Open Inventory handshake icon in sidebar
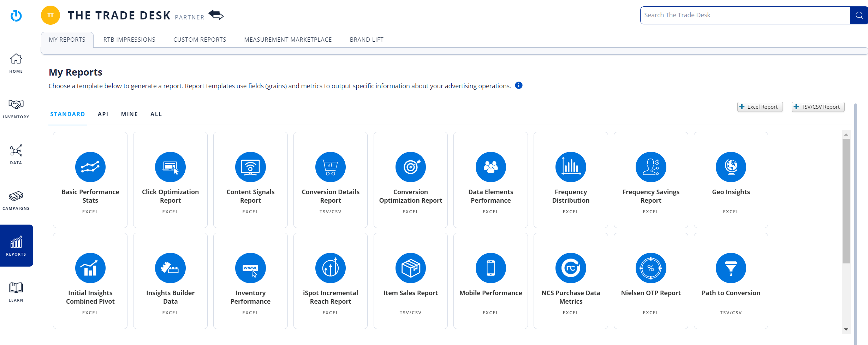Screen dimensions: 868x345 pos(16,105)
